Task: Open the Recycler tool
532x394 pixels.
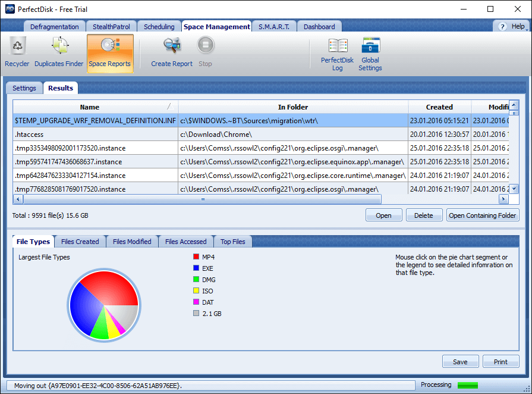Action: click(17, 52)
